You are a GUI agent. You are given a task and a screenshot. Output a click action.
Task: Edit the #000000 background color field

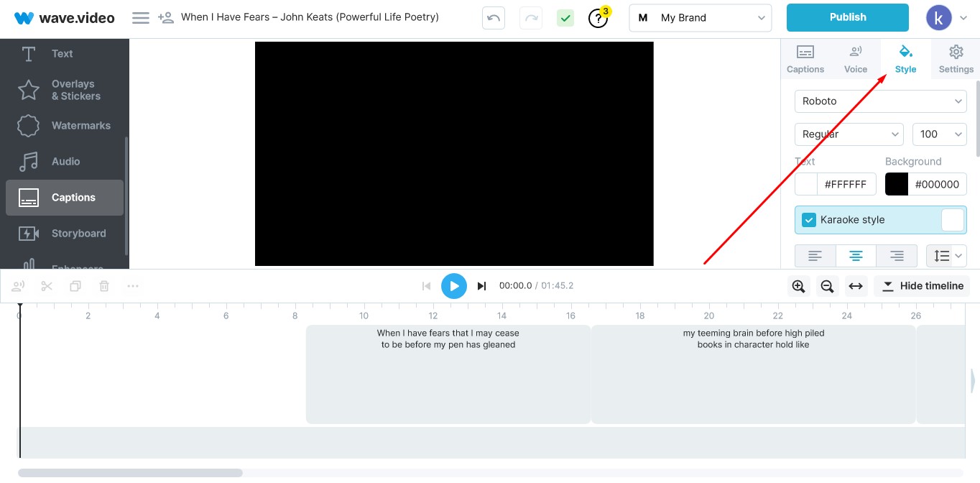[x=938, y=184]
